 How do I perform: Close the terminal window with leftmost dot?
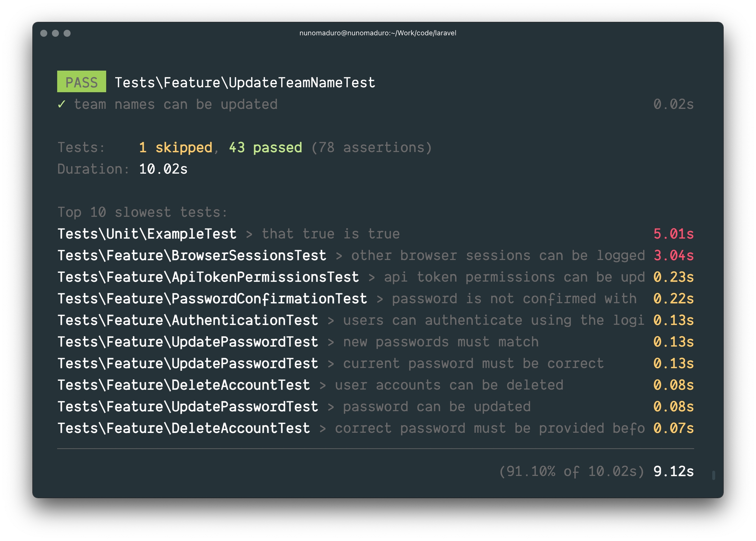[44, 33]
